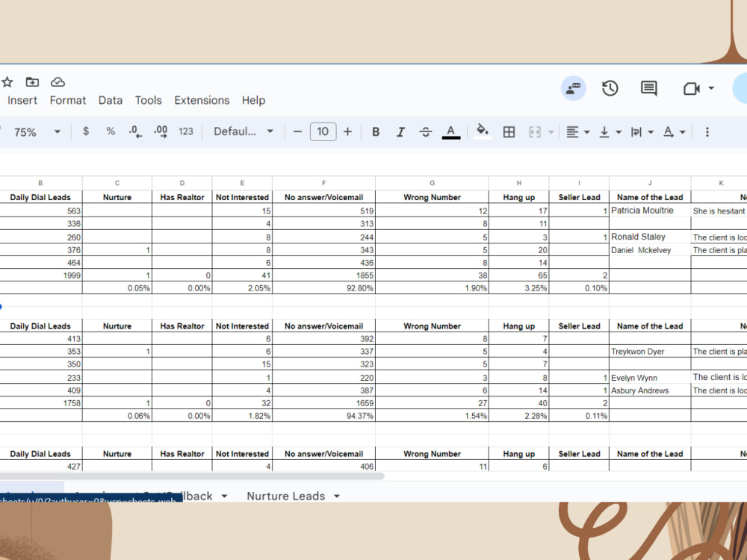747x560 pixels.
Task: Increase font size with plus
Action: [348, 131]
